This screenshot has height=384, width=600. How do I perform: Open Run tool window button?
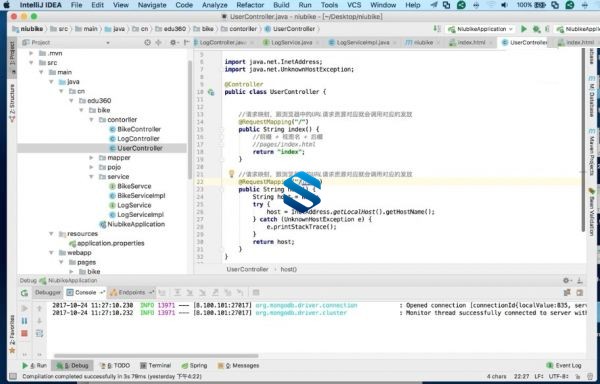click(x=34, y=366)
